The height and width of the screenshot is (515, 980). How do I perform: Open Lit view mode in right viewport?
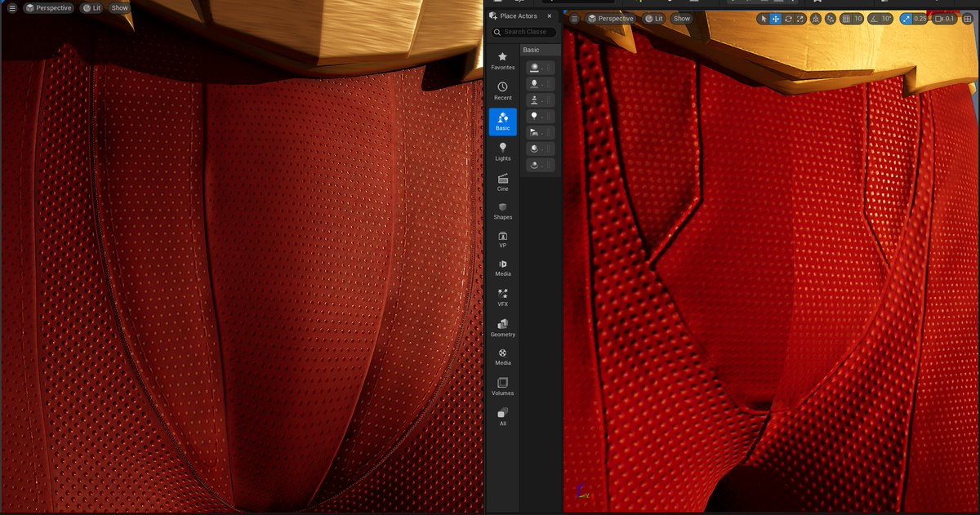pos(653,18)
